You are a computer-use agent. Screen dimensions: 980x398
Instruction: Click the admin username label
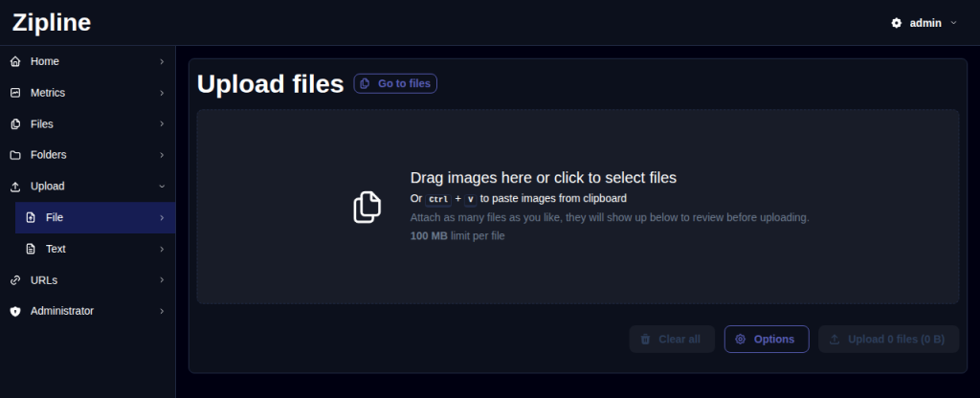925,23
